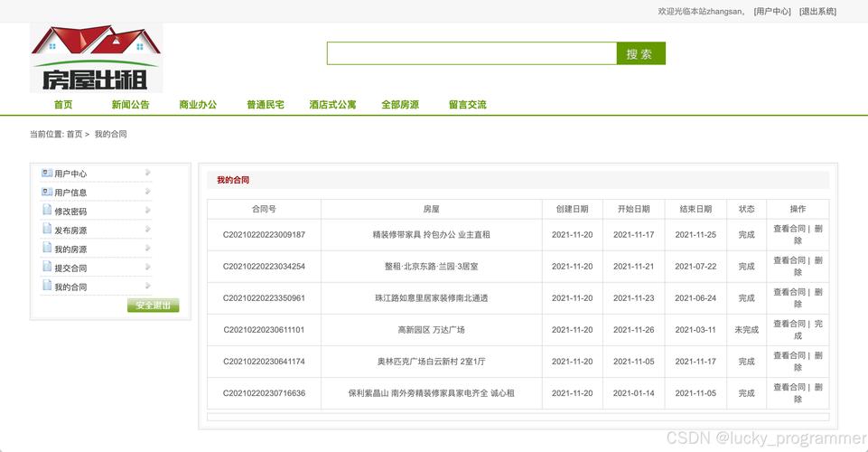Click the 房屋出租 house logo
The width and height of the screenshot is (868, 452).
pos(96,58)
